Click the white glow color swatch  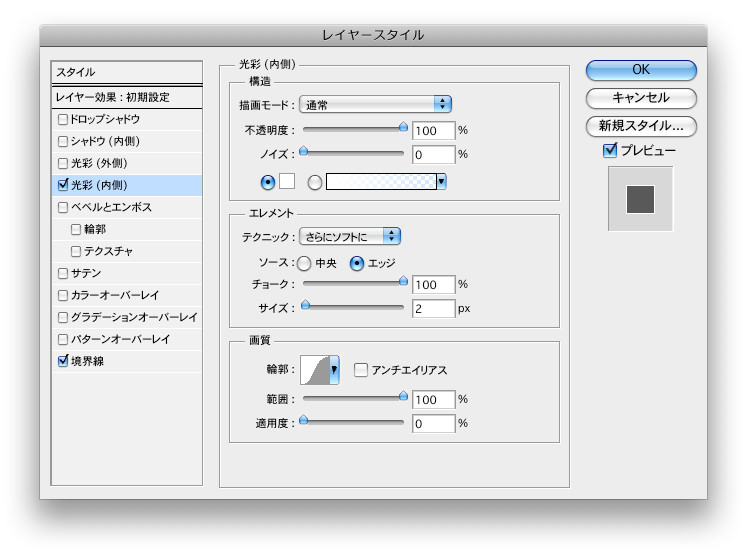coord(287,181)
